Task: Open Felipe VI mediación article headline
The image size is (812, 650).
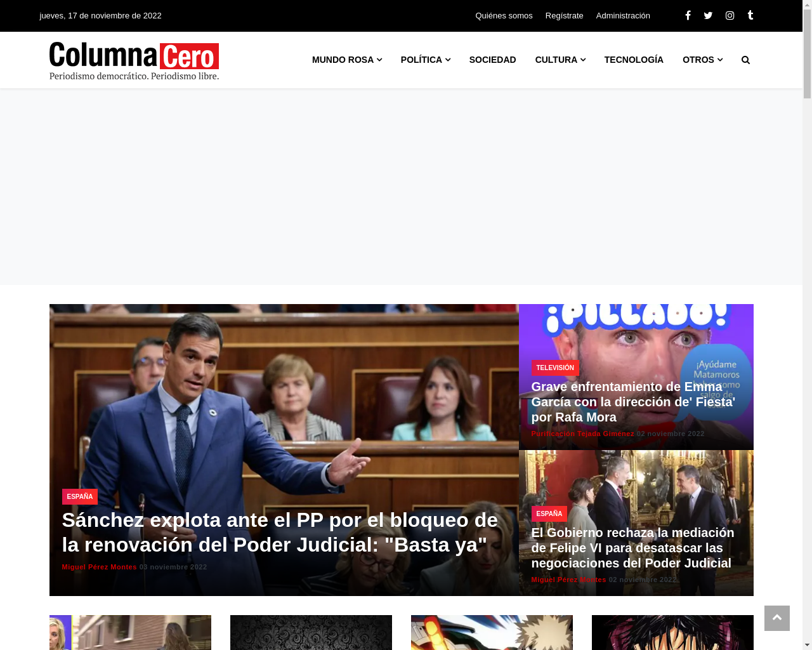Action: pyautogui.click(x=632, y=548)
